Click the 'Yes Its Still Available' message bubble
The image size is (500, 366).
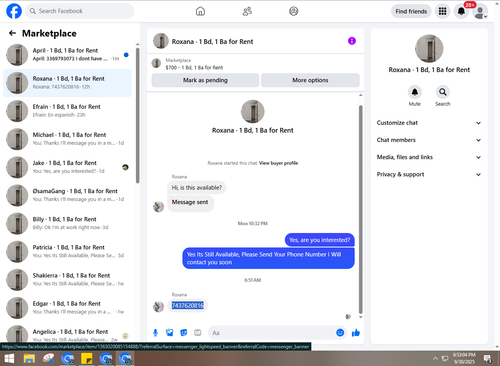(x=268, y=258)
